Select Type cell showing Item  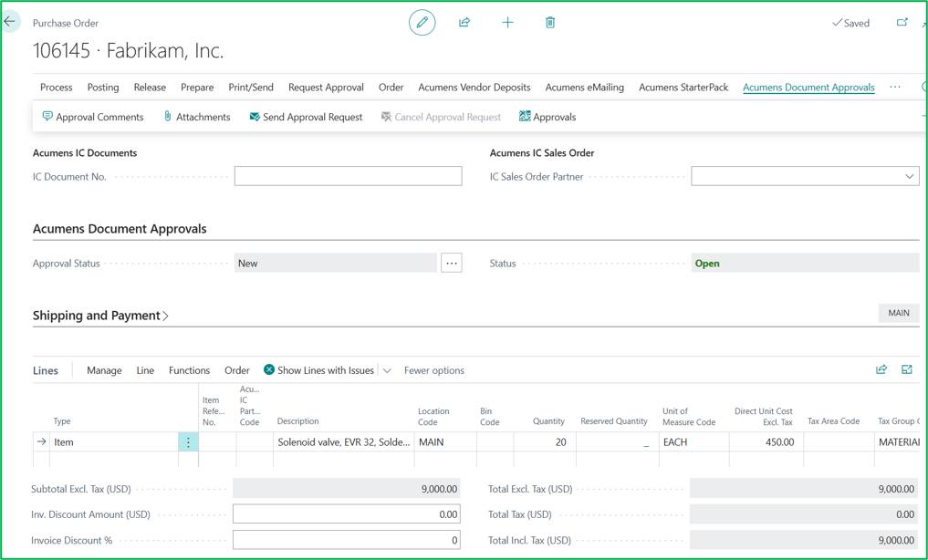[x=114, y=441]
